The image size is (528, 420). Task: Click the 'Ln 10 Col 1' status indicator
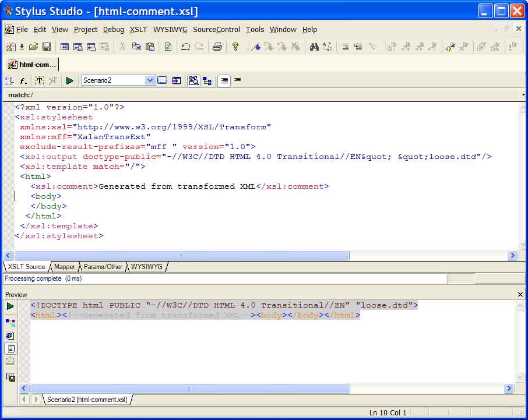pos(388,412)
